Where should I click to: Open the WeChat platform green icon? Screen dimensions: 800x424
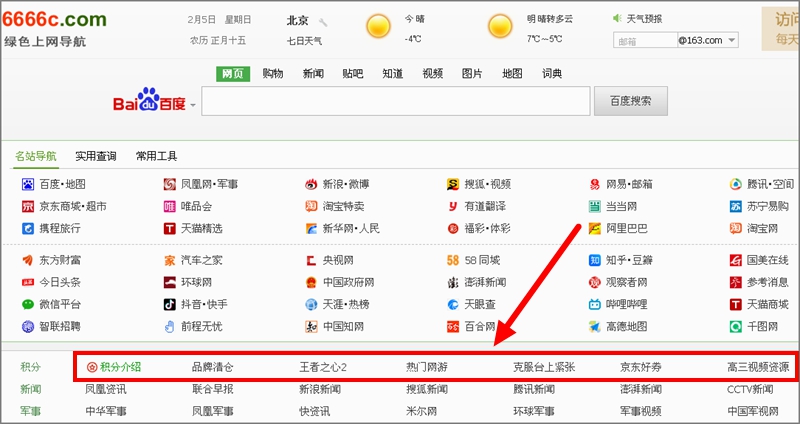[28, 305]
